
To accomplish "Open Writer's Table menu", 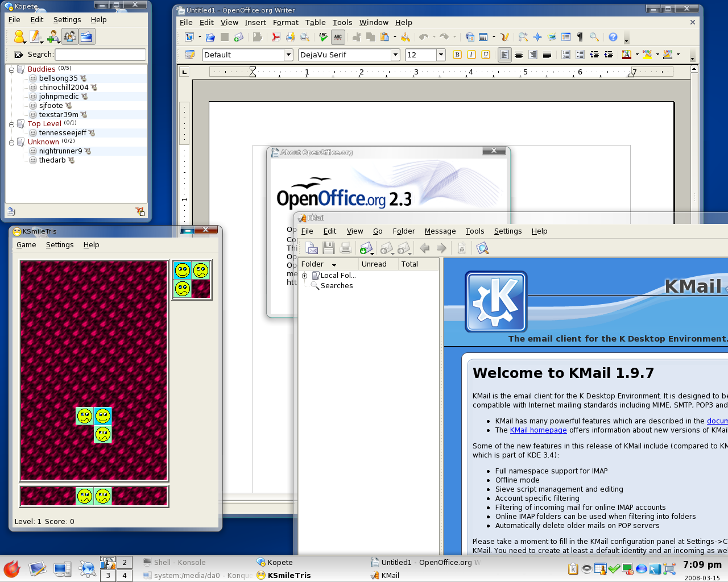I will (315, 22).
